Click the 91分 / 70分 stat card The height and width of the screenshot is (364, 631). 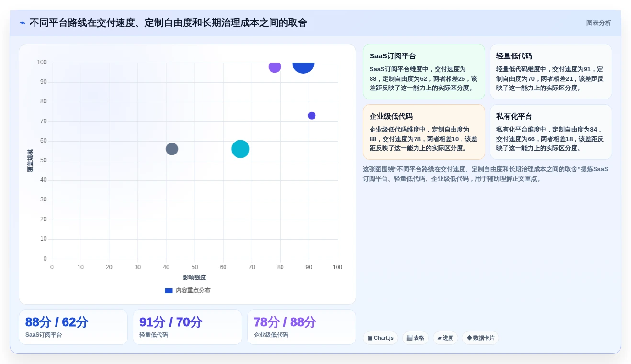[187, 327]
